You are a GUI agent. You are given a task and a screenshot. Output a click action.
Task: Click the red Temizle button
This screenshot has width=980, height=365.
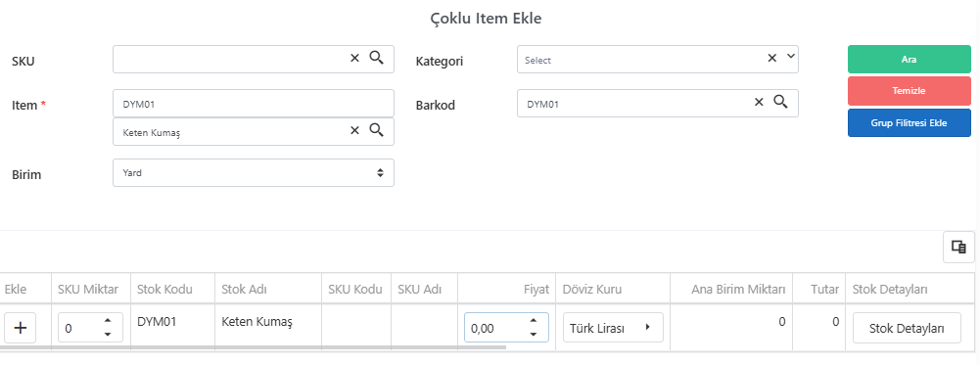click(909, 91)
